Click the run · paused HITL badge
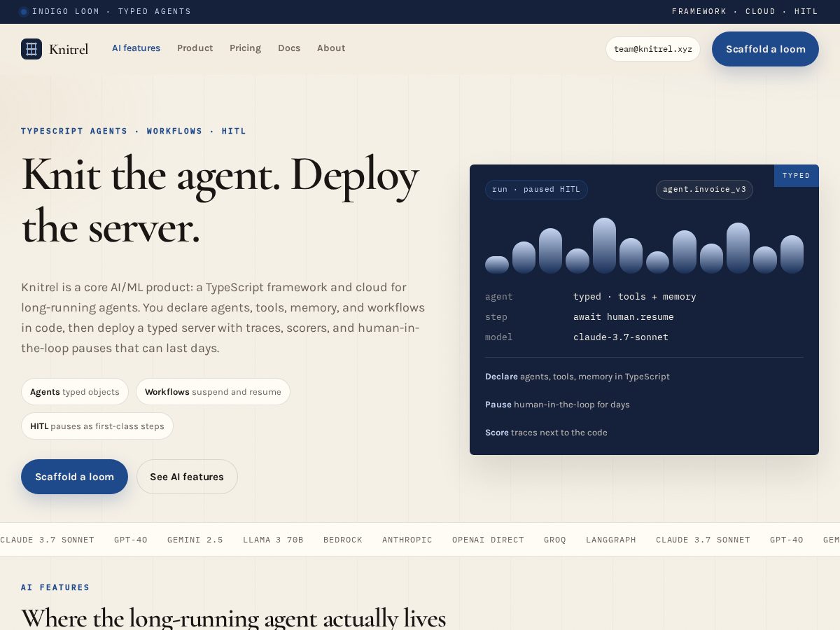This screenshot has width=840, height=630. click(x=536, y=190)
